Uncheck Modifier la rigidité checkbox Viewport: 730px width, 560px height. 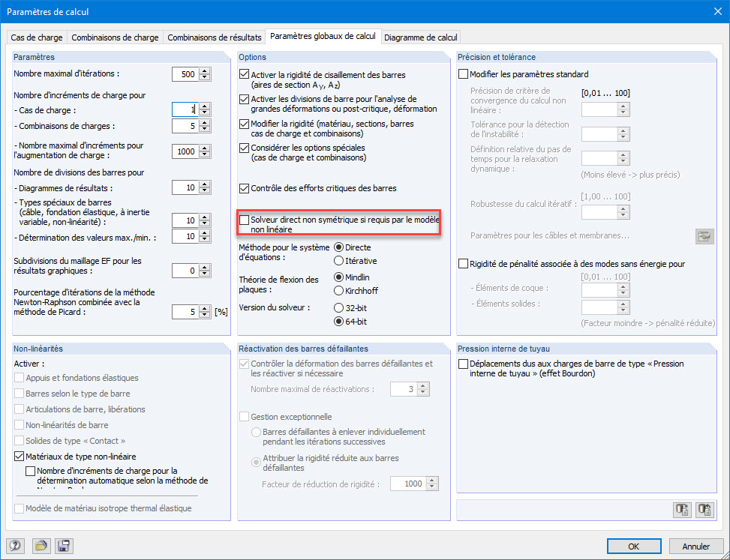tap(244, 124)
